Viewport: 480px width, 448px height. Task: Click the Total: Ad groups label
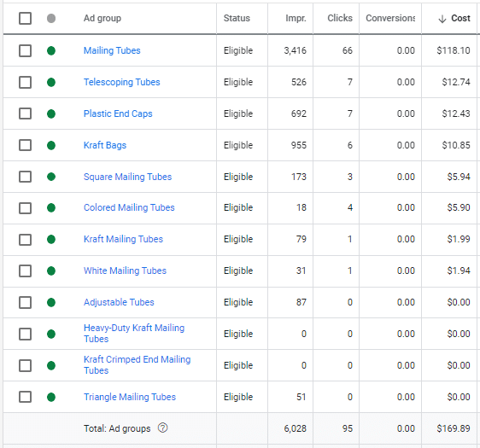(117, 428)
